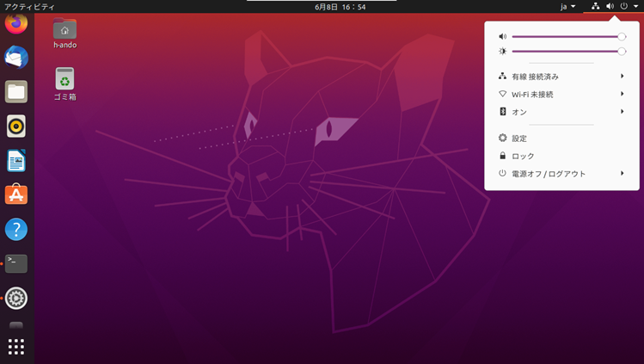Click the gear icon beside 設定
The image size is (644, 364).
tap(502, 138)
